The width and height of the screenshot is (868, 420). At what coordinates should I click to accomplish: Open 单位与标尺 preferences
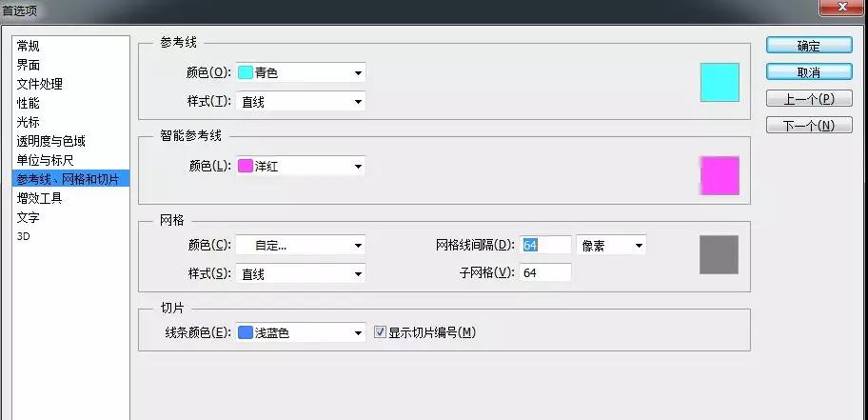click(70, 160)
